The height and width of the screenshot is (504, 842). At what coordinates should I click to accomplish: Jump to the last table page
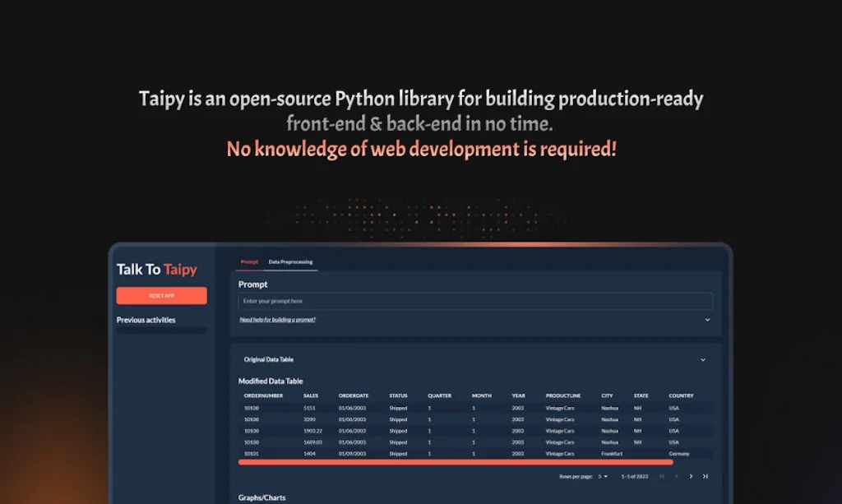pos(705,475)
